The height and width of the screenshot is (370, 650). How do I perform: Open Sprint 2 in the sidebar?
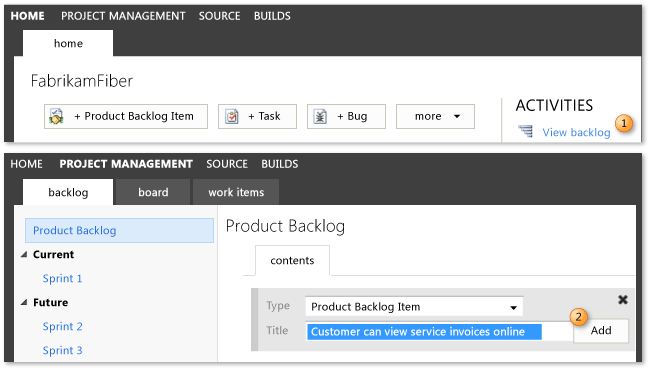pos(62,326)
